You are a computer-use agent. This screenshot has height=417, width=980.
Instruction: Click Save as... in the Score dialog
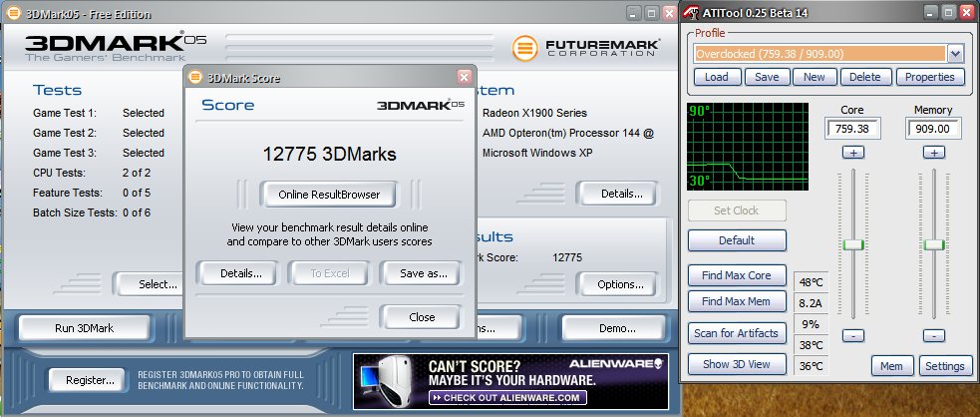click(423, 273)
